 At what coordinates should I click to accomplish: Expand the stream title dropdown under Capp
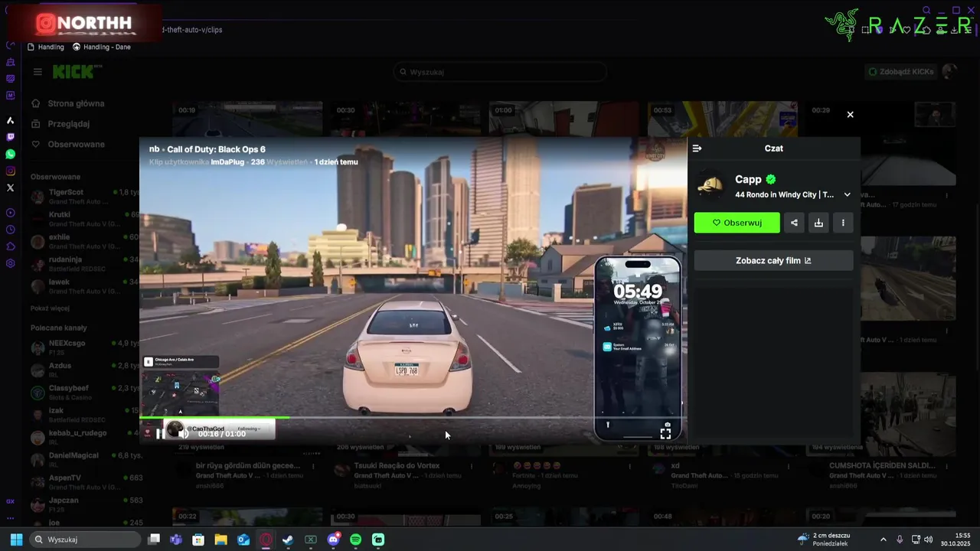(847, 194)
